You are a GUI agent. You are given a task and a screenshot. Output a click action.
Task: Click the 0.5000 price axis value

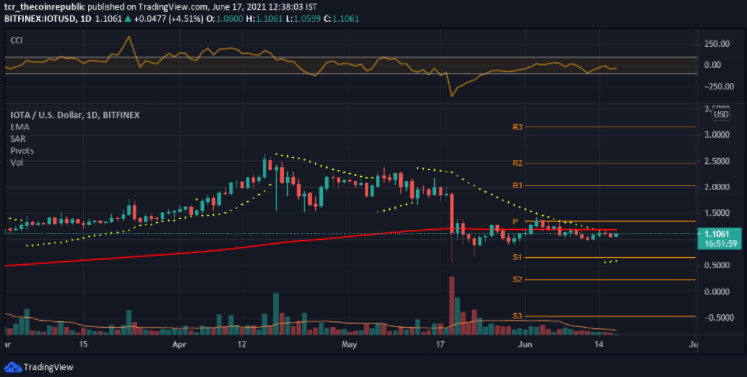click(x=717, y=265)
